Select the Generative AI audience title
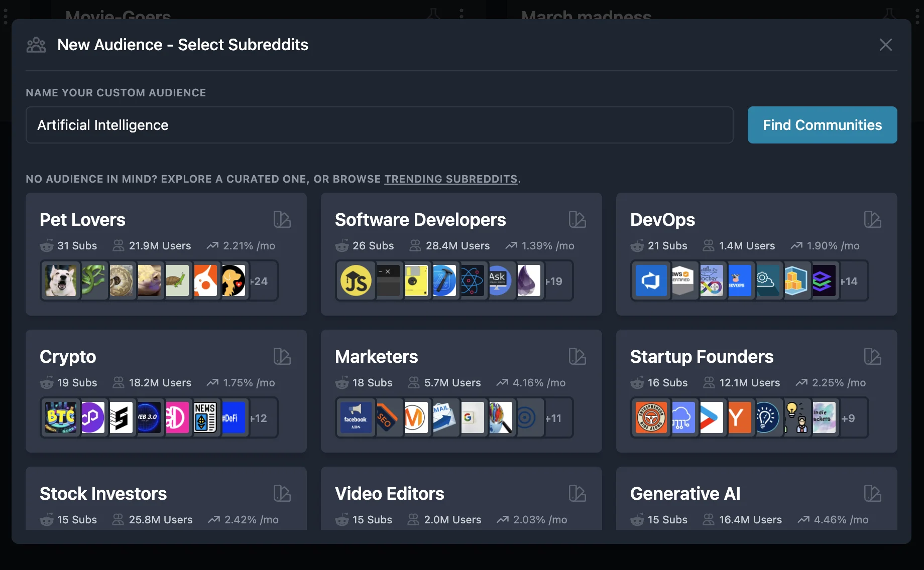The width and height of the screenshot is (924, 570). click(x=685, y=494)
